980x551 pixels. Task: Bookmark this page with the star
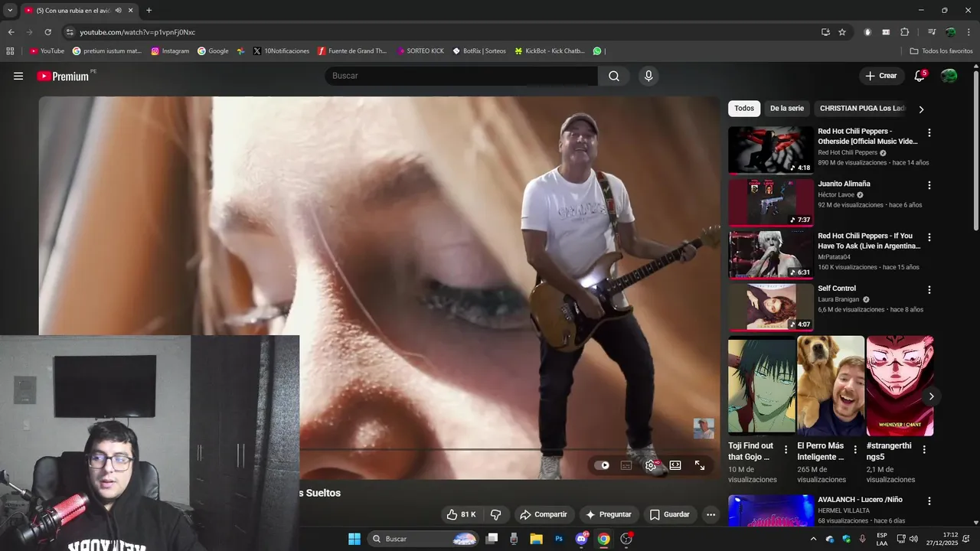coord(842,32)
